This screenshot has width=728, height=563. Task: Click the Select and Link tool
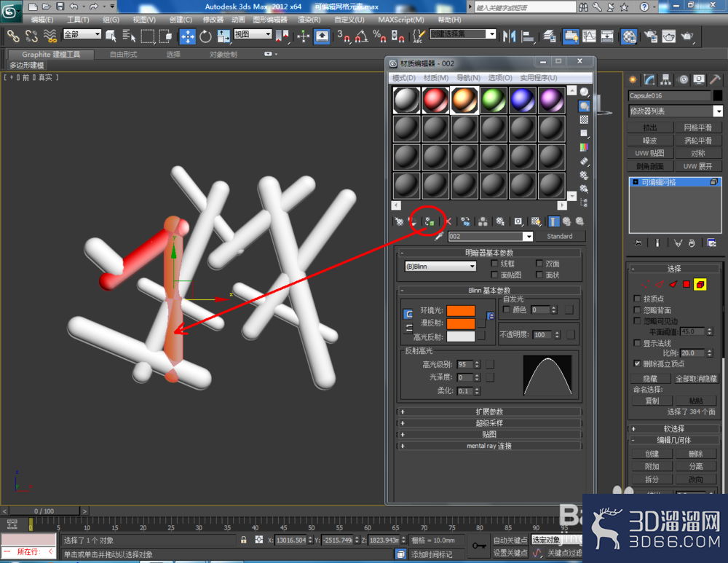pos(13,36)
